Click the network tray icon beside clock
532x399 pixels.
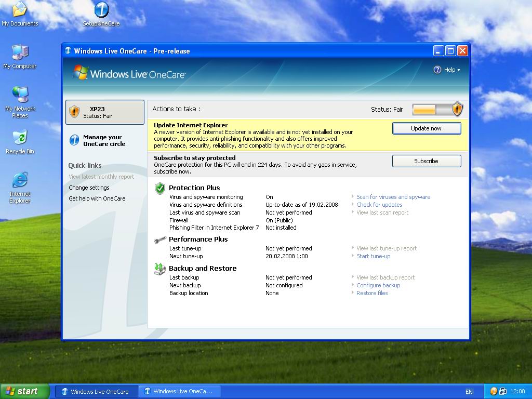click(503, 391)
